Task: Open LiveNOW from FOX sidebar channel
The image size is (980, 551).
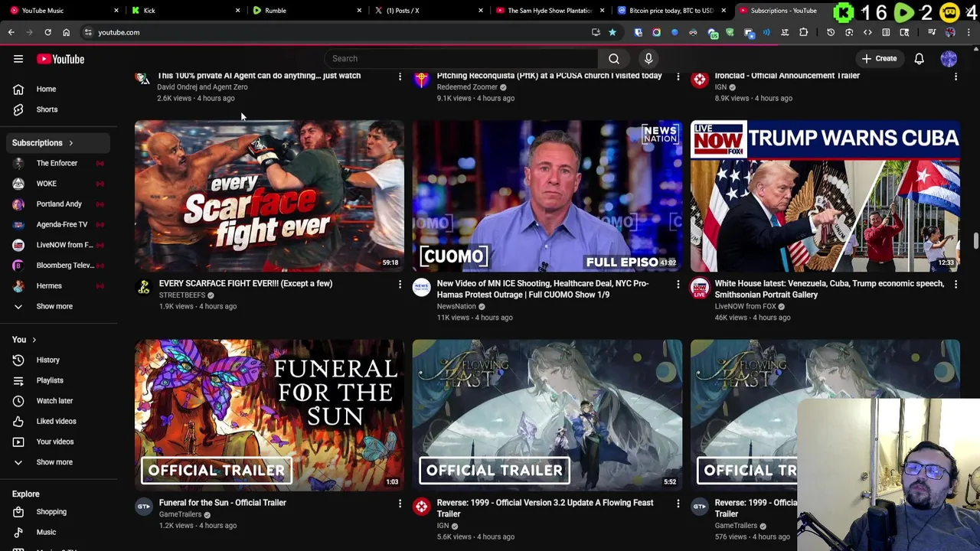Action: pyautogui.click(x=57, y=245)
